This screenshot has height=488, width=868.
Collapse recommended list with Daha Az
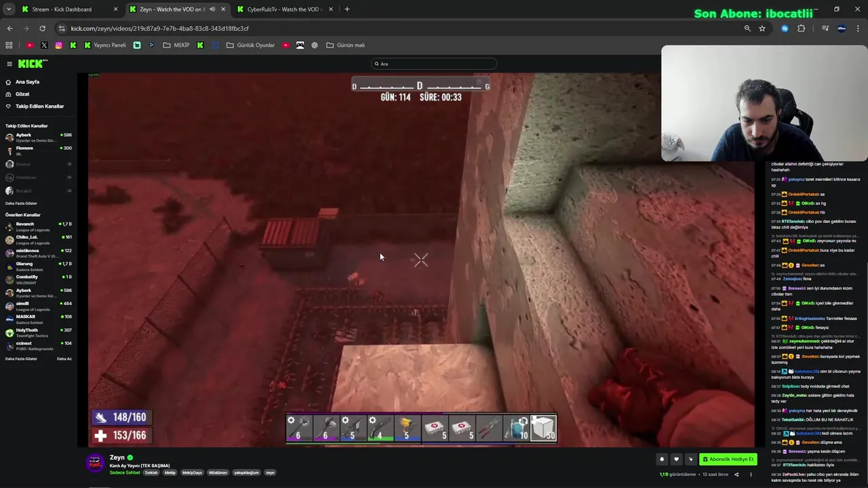(x=64, y=359)
